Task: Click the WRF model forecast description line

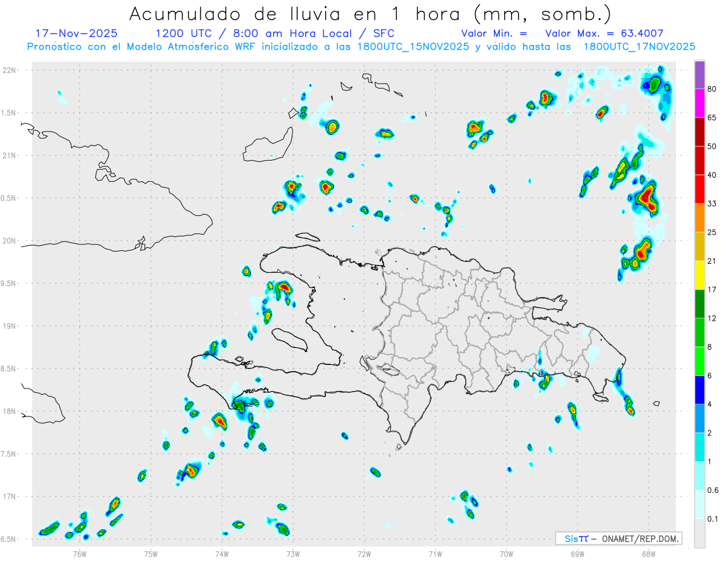Action: [x=361, y=46]
